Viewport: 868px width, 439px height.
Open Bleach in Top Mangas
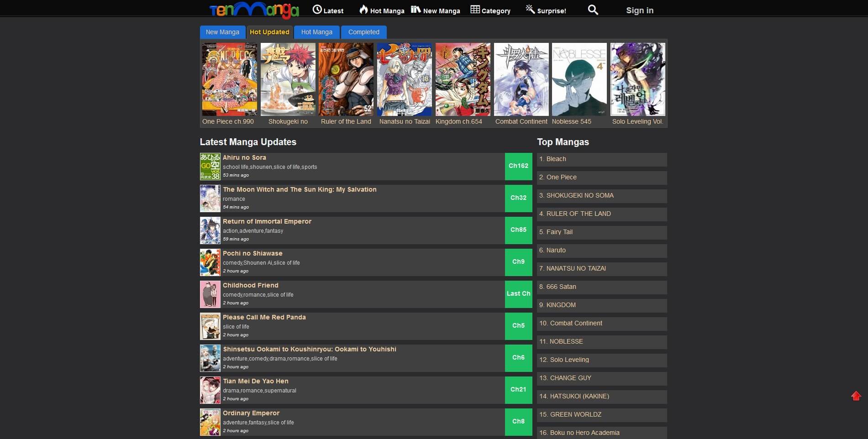click(602, 159)
